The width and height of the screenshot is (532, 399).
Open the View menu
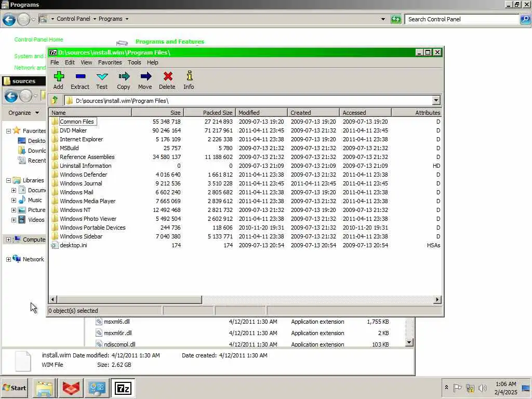(x=86, y=62)
